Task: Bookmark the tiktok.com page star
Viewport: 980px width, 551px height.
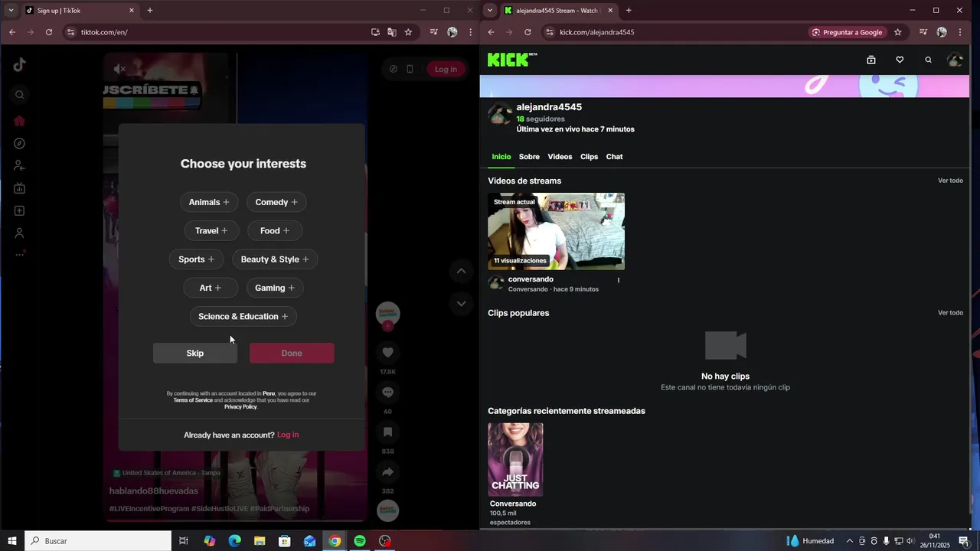Action: pyautogui.click(x=408, y=32)
